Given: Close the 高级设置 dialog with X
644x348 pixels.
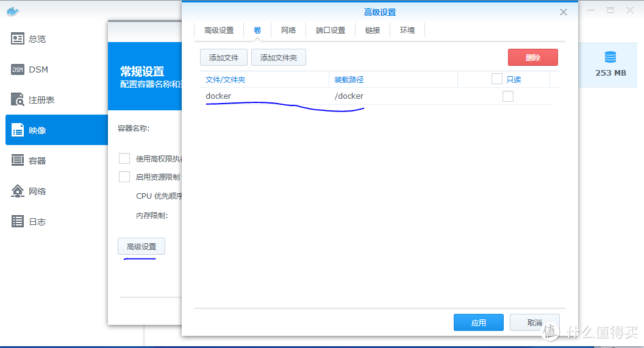Looking at the screenshot, I should pyautogui.click(x=563, y=12).
